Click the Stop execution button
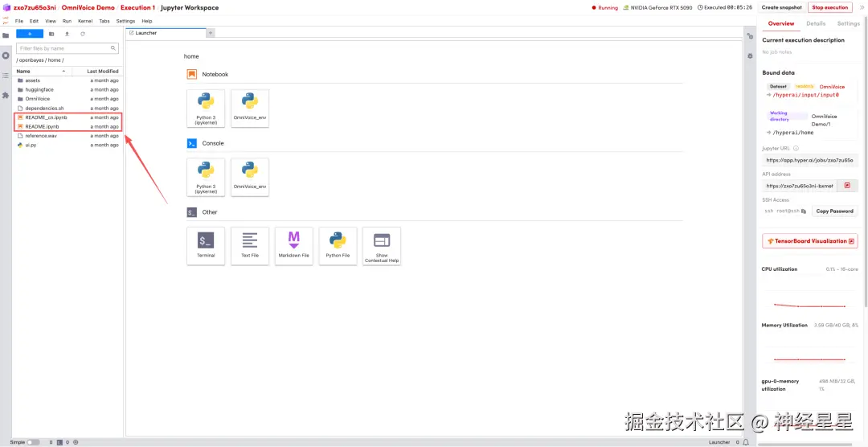The width and height of the screenshot is (868, 447). [829, 7]
